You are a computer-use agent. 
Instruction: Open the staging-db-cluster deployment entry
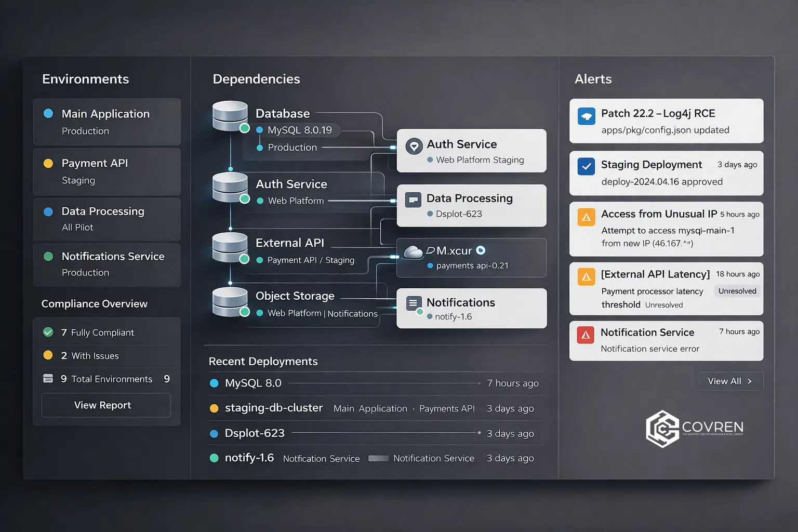click(273, 408)
